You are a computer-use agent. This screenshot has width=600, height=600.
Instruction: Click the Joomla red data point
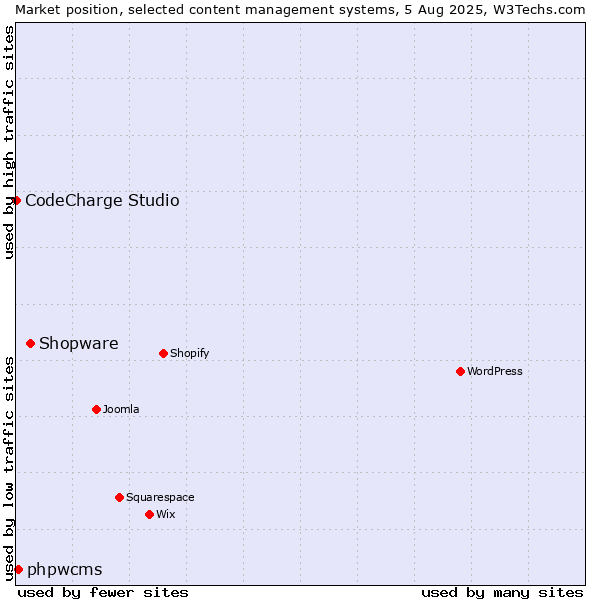(96, 409)
